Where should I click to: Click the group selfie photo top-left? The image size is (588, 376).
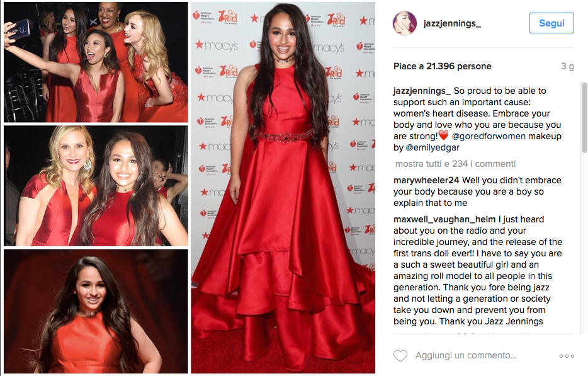(96, 62)
